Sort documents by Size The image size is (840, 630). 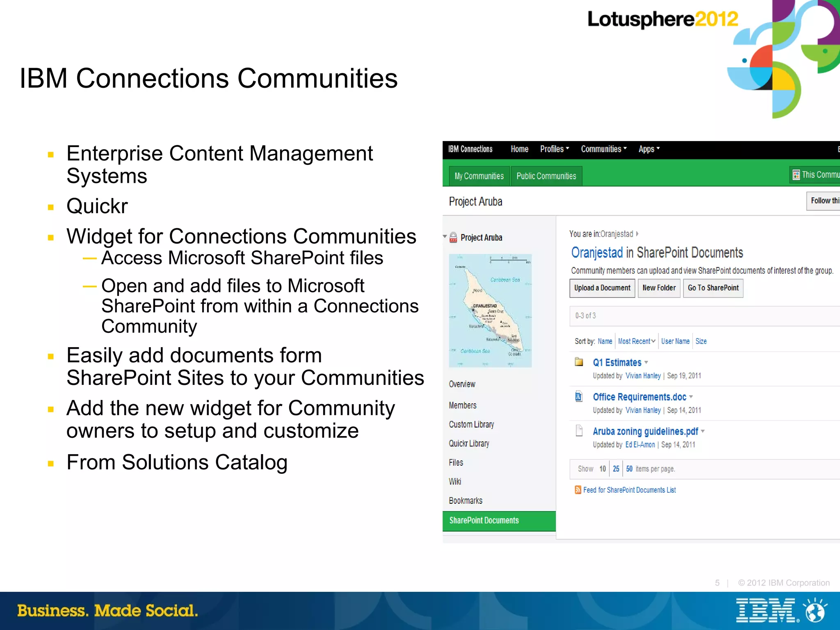click(x=701, y=341)
